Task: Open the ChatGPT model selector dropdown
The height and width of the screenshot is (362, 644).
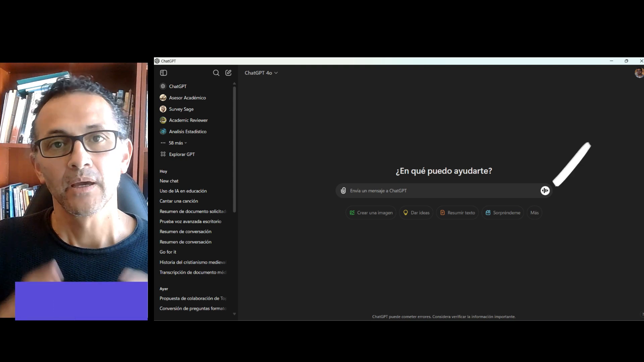Action: (261, 73)
